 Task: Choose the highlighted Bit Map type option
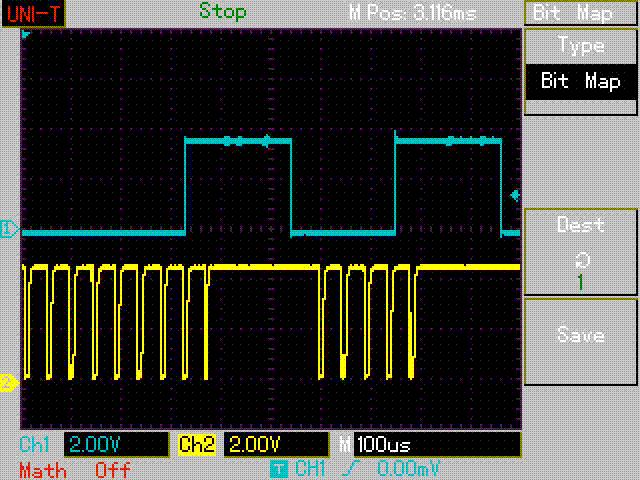[x=581, y=82]
